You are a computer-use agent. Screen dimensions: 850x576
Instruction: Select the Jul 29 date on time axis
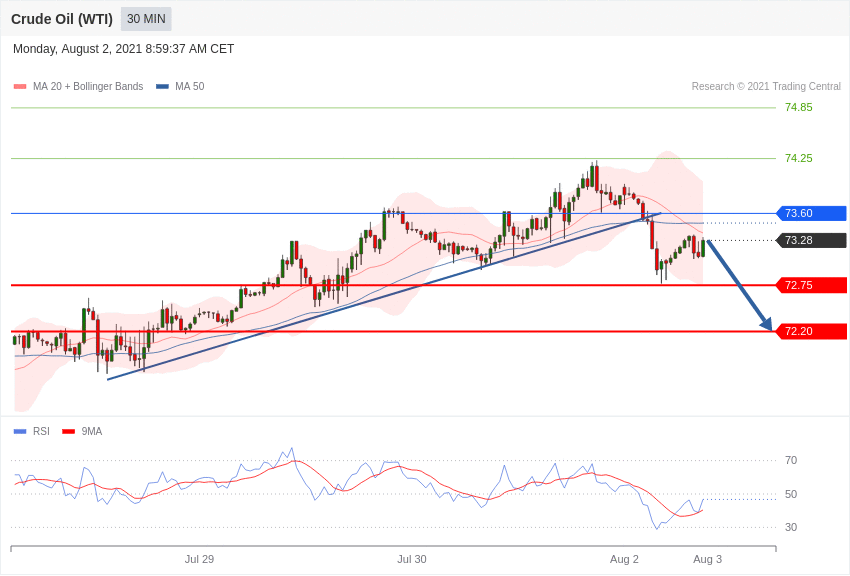199,559
